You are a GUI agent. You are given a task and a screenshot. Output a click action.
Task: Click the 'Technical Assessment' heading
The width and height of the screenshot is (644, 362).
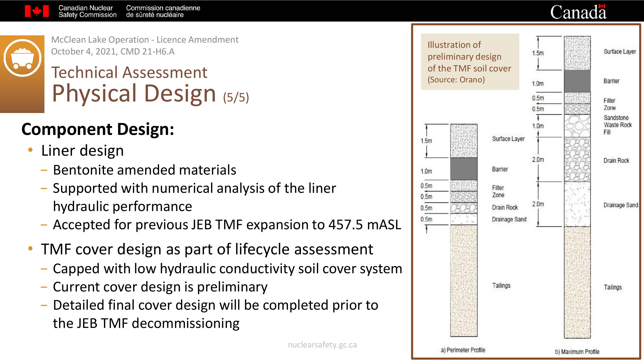(129, 72)
